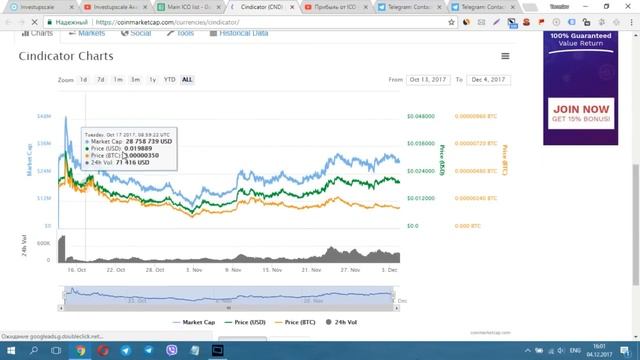
Task: Open Viber from the taskbar
Action: click(x=172, y=351)
